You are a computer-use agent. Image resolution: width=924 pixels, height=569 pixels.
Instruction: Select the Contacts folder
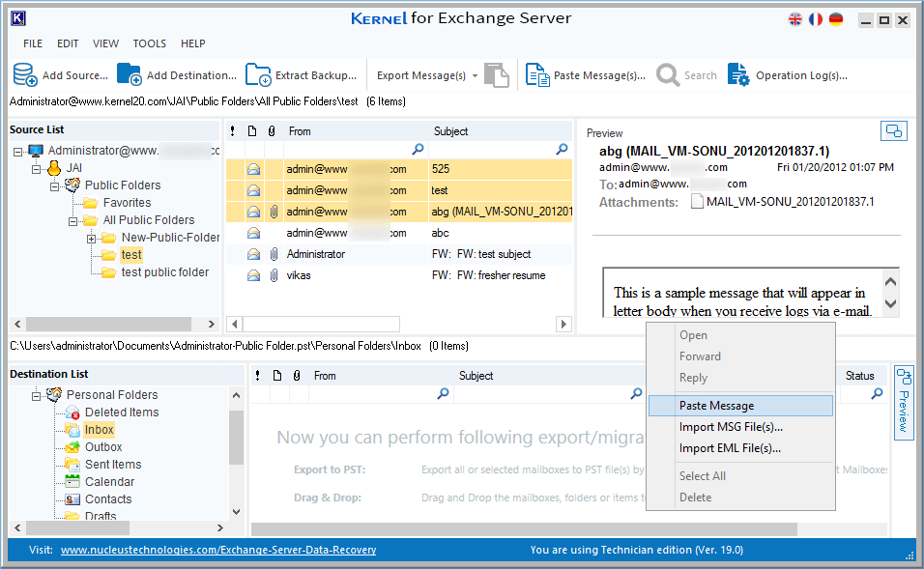pos(108,498)
